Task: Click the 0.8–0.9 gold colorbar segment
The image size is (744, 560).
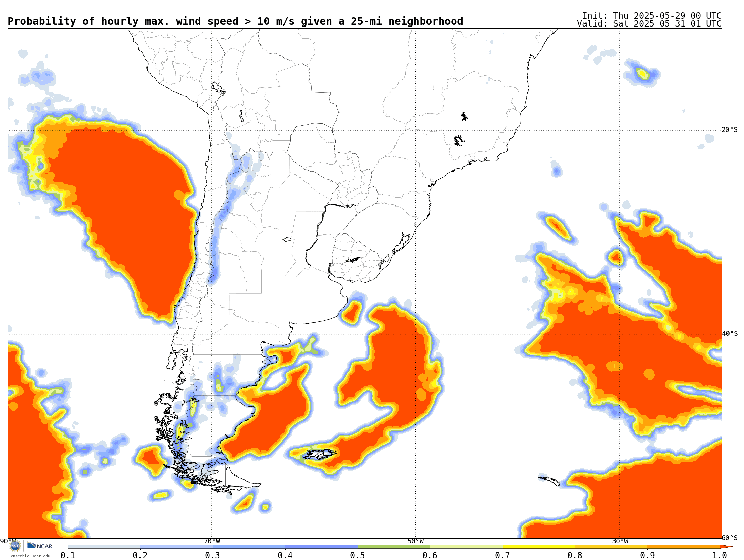Action: pyautogui.click(x=611, y=547)
